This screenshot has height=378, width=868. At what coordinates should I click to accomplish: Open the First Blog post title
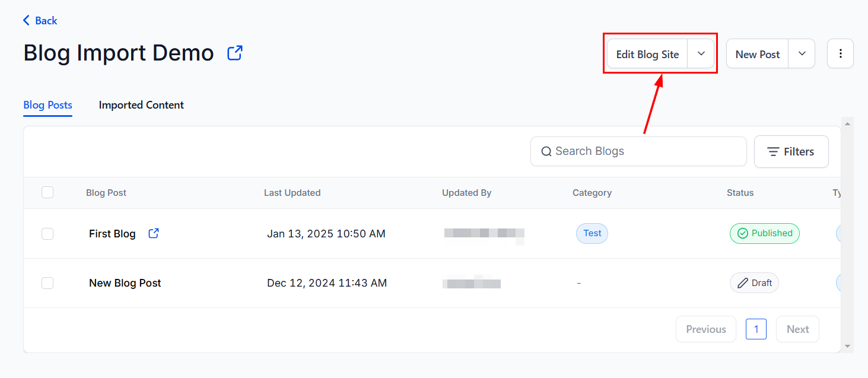click(112, 234)
